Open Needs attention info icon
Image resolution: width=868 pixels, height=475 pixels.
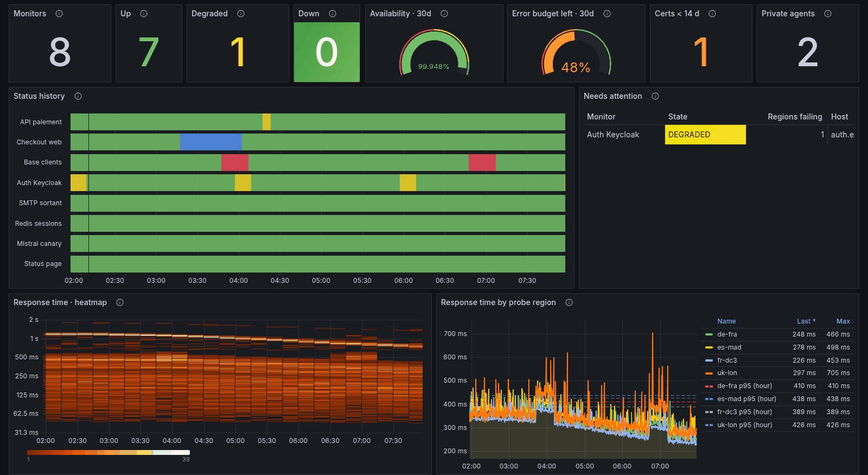(655, 96)
